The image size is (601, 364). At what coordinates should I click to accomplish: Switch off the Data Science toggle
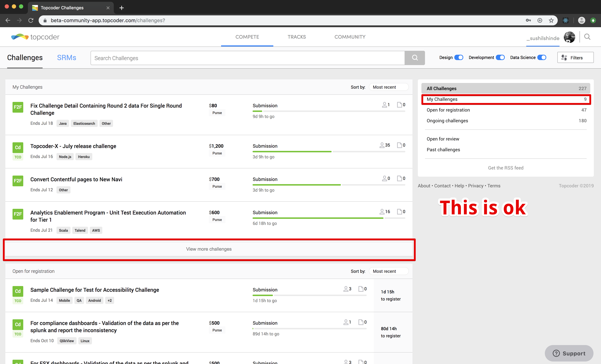coord(542,58)
